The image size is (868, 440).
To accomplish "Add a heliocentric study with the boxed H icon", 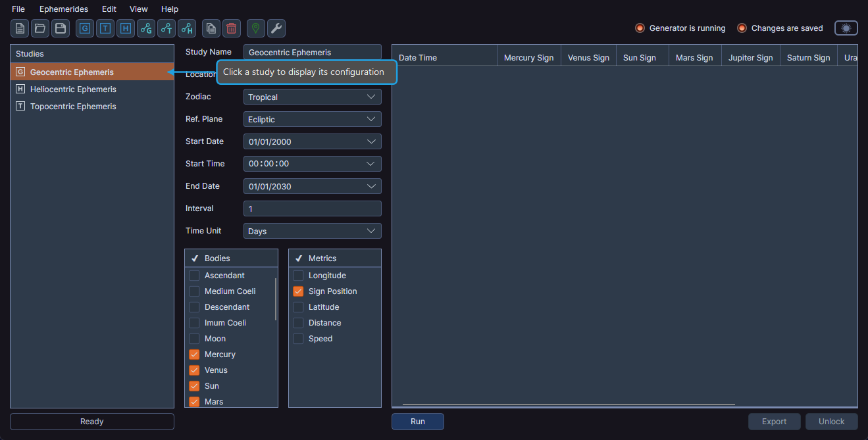I will (126, 28).
